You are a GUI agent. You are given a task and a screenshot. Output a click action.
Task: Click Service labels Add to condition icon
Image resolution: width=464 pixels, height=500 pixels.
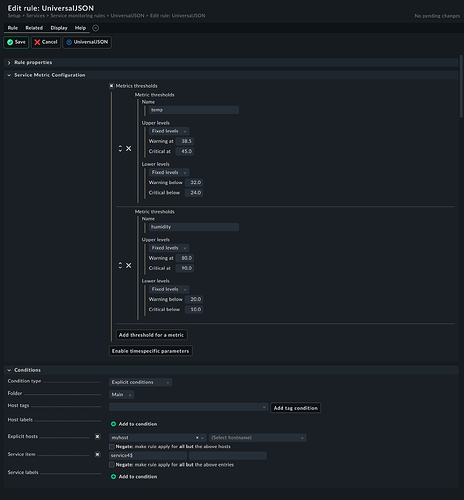click(x=113, y=477)
